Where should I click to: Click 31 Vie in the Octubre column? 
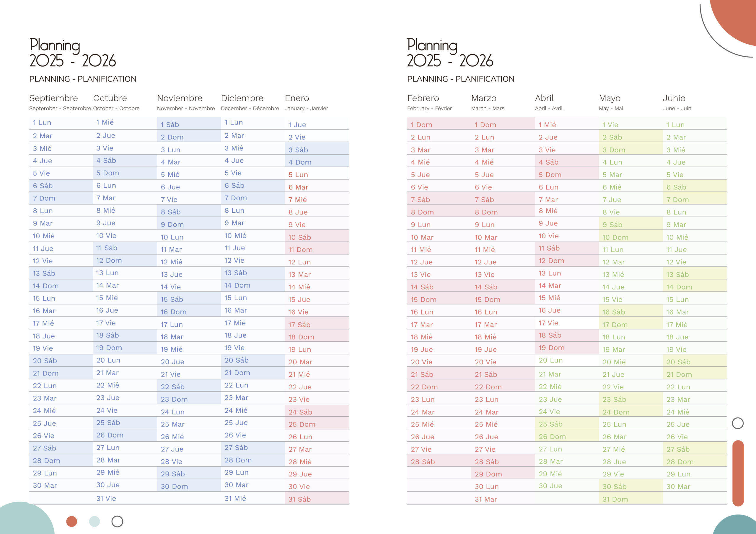pyautogui.click(x=106, y=499)
